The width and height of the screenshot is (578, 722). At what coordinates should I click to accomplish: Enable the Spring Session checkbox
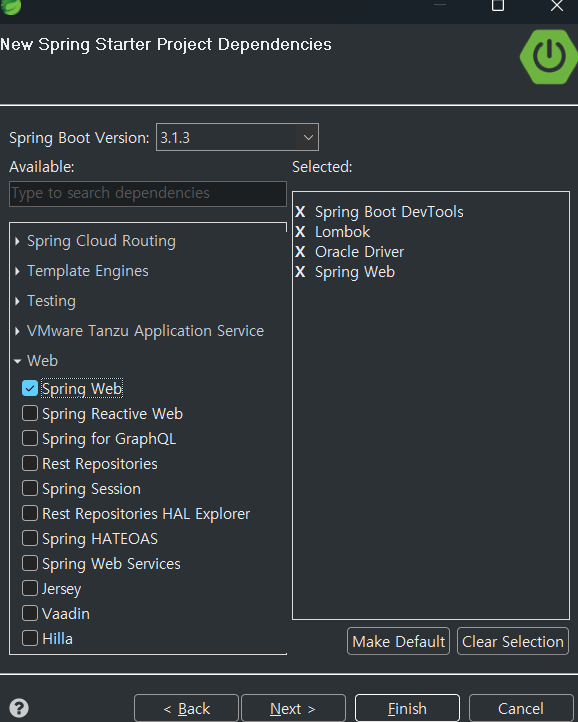point(30,488)
